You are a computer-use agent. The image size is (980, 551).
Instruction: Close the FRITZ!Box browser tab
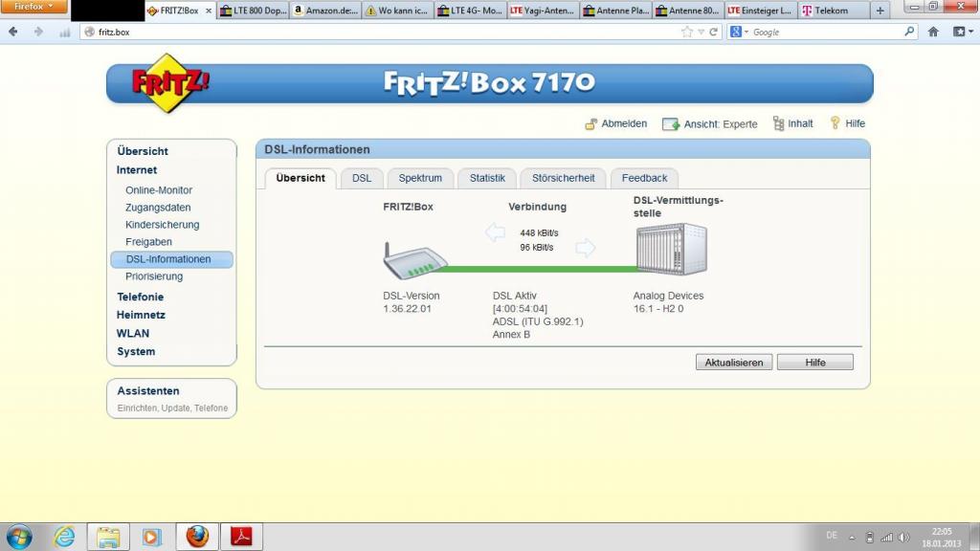tap(209, 11)
